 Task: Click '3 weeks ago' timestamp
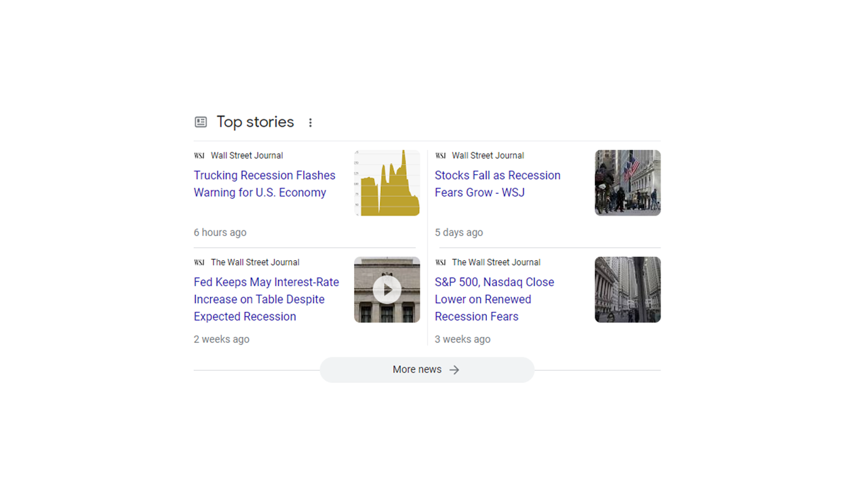click(x=462, y=339)
